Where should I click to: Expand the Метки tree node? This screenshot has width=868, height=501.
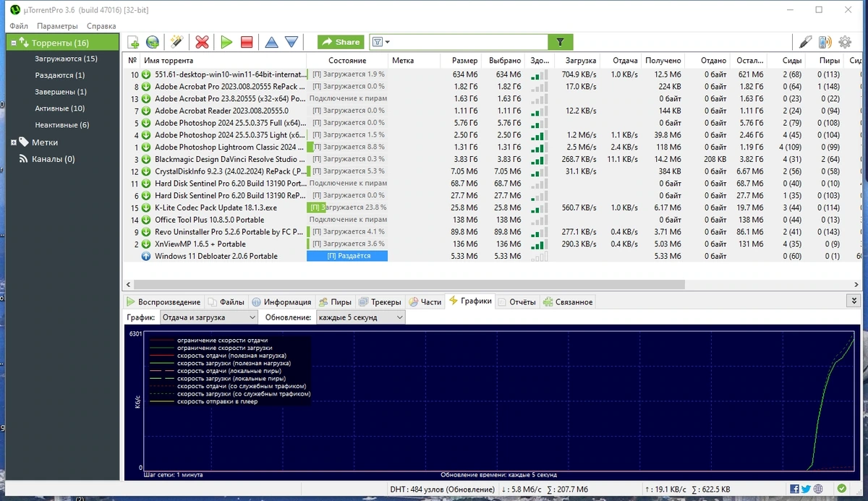point(13,142)
